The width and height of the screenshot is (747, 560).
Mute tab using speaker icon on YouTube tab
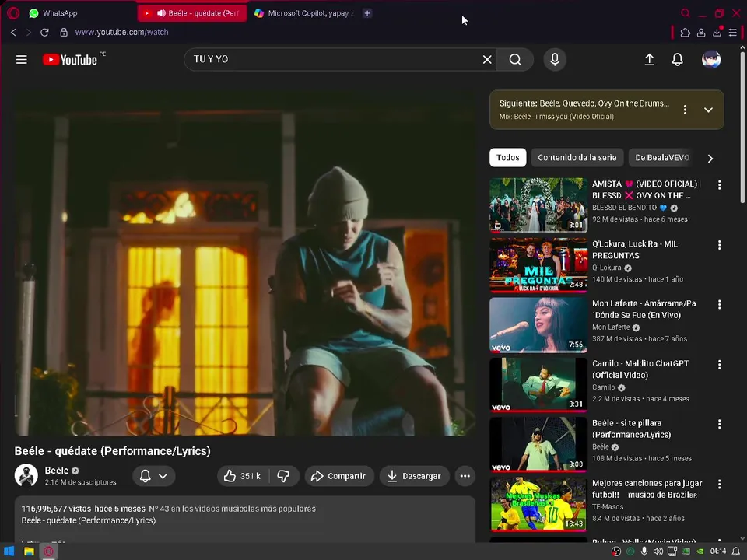pyautogui.click(x=162, y=13)
